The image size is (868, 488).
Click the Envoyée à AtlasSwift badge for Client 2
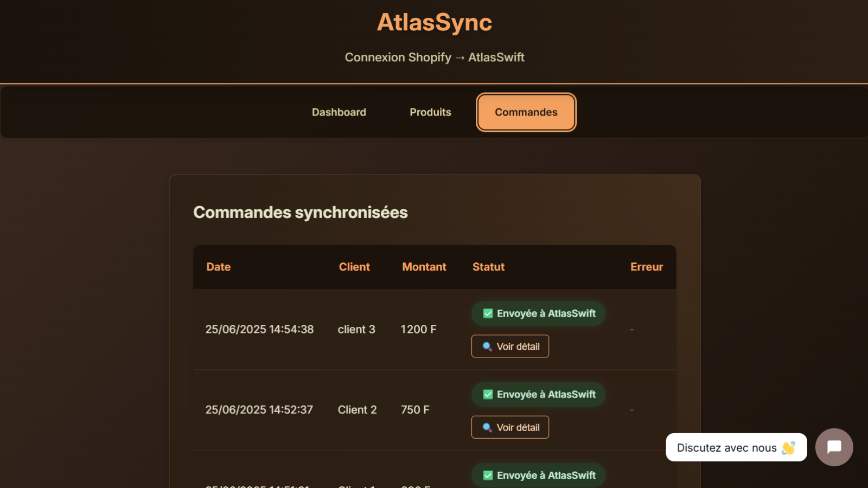(x=538, y=394)
